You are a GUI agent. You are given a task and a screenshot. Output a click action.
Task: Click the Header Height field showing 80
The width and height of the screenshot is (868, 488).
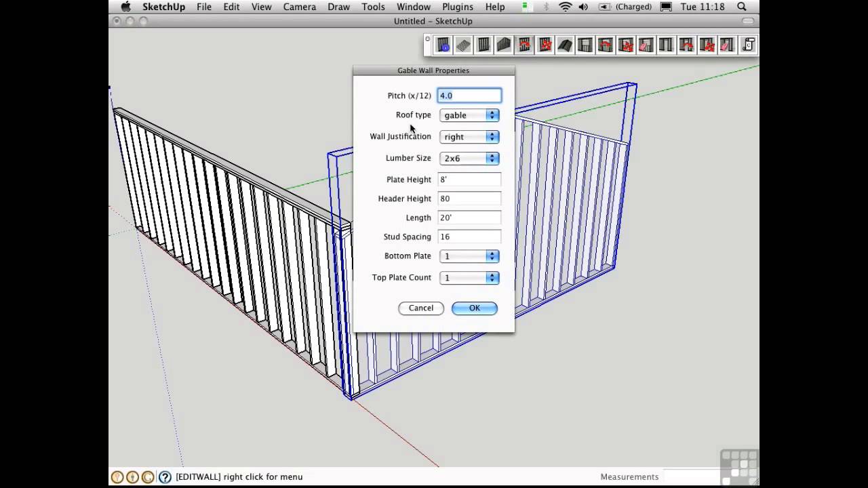(x=469, y=199)
